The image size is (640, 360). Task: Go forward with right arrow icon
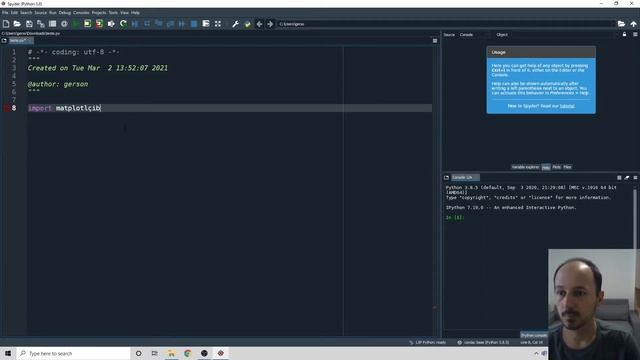pos(270,24)
